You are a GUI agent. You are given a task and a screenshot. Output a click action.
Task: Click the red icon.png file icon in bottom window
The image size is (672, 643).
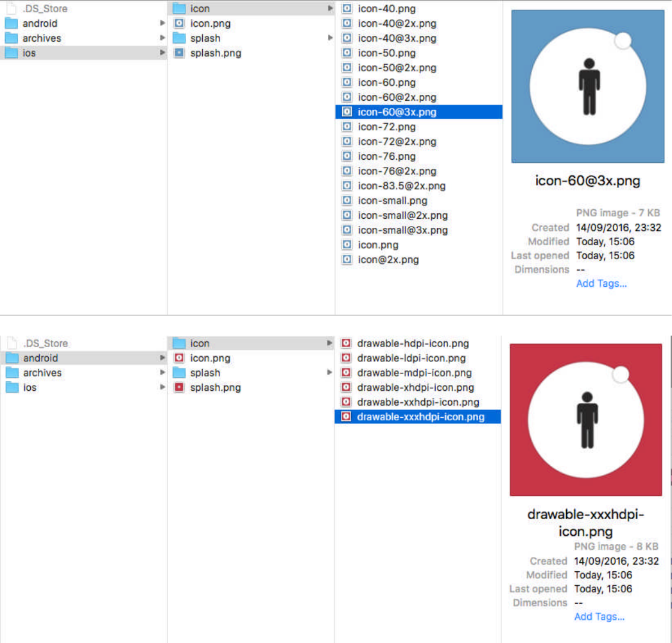pos(179,357)
